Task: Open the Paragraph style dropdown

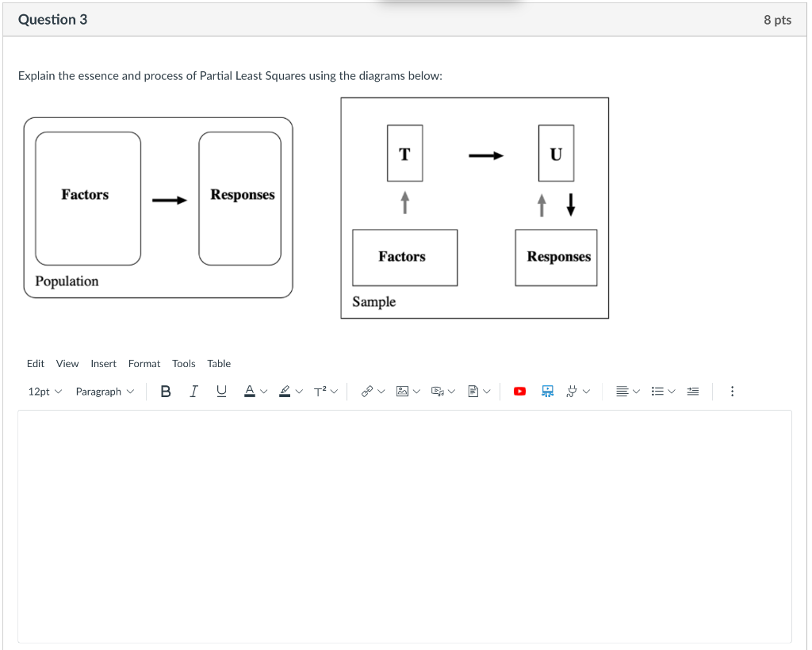Action: tap(104, 391)
